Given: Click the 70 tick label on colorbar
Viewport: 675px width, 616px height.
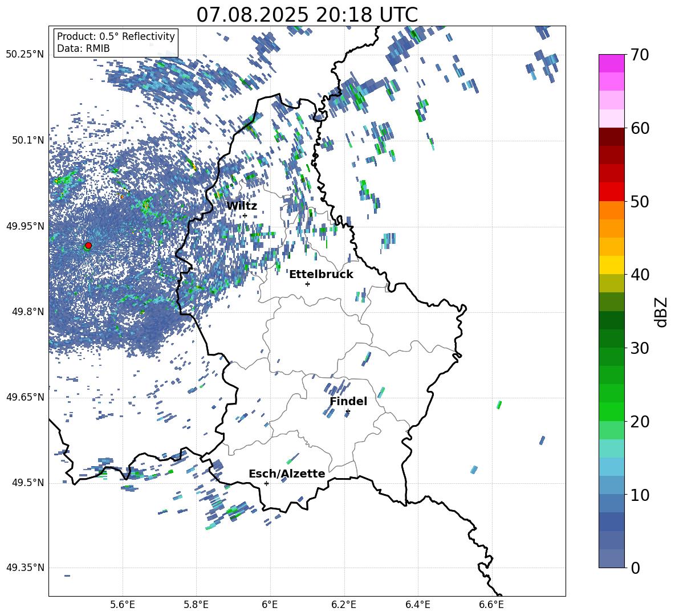Looking at the screenshot, I should pyautogui.click(x=639, y=55).
